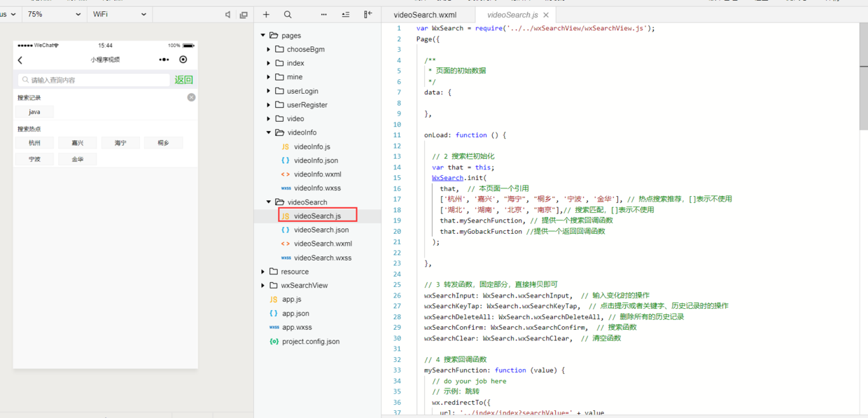Click line number 33 in the editor gutter

tap(398, 370)
